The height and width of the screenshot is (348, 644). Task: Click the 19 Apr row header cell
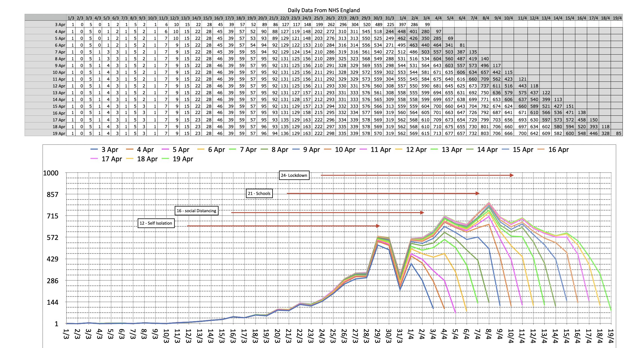[x=59, y=133]
